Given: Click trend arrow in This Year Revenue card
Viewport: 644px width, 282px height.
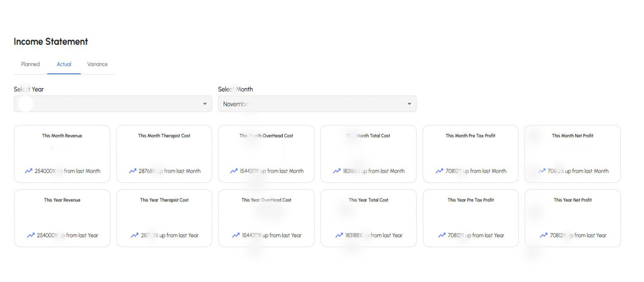Looking at the screenshot, I should click(x=31, y=236).
